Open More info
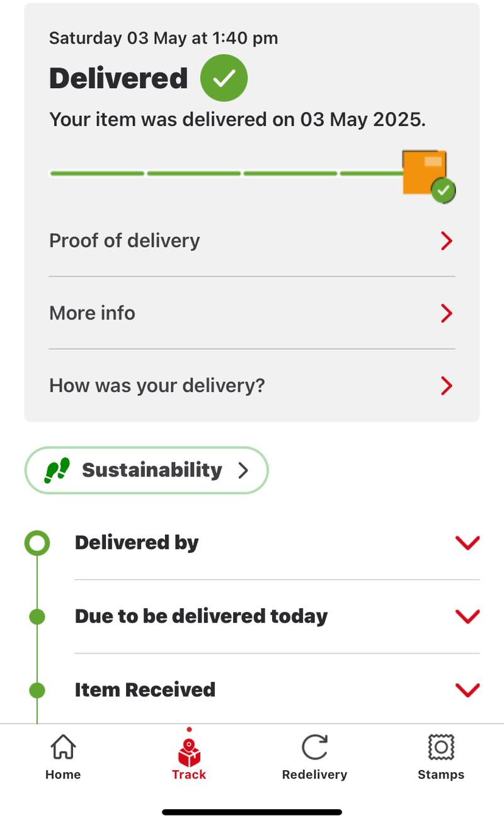The image size is (504, 825). 252,313
